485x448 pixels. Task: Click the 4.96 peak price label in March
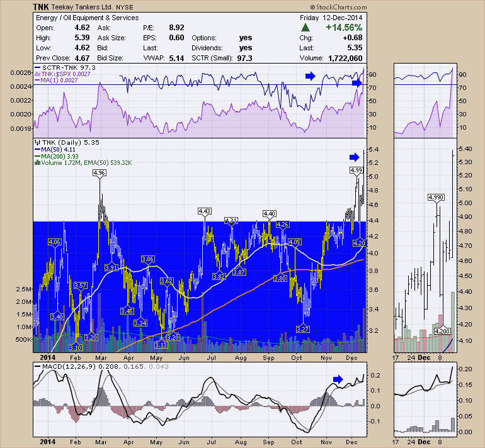[x=100, y=172]
